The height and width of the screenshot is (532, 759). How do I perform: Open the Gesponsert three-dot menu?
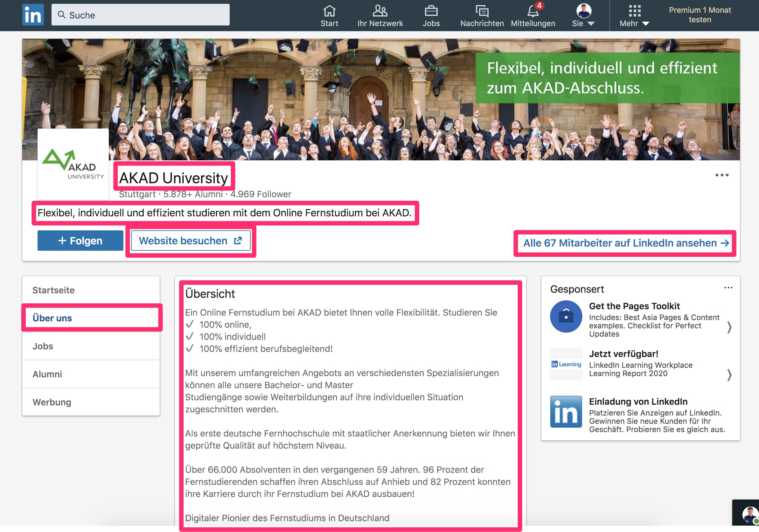point(728,288)
